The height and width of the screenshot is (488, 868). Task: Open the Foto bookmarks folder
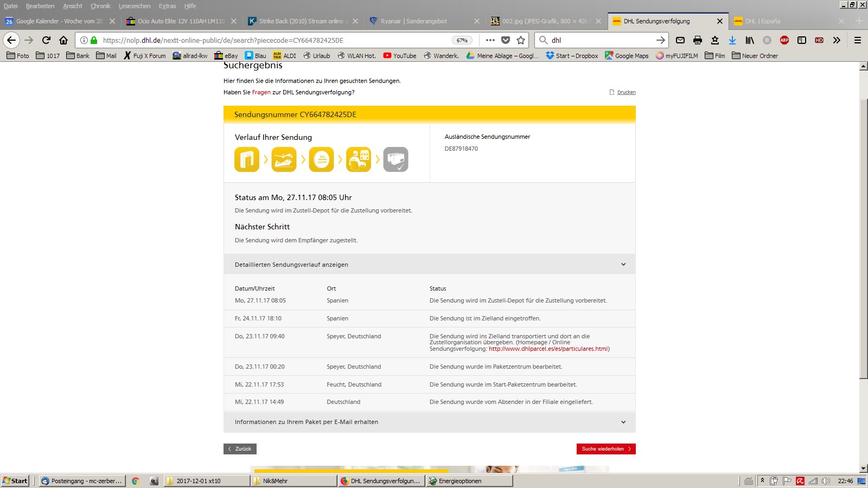pyautogui.click(x=18, y=56)
